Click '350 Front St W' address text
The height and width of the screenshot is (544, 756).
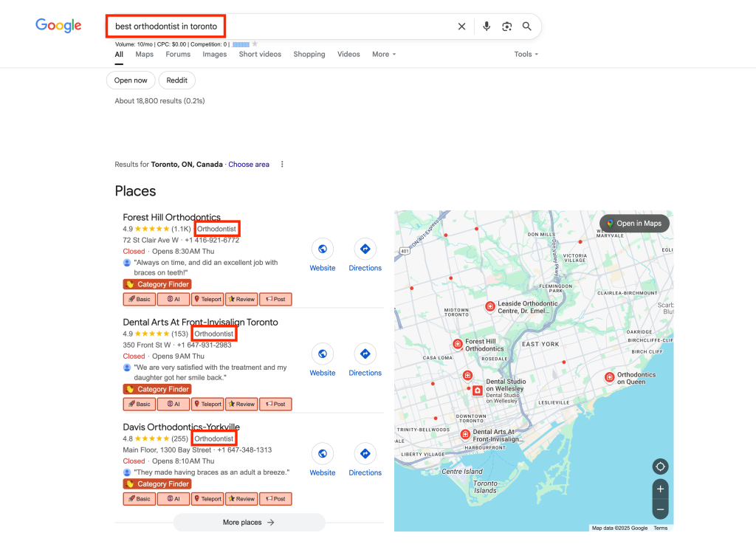pyautogui.click(x=147, y=345)
